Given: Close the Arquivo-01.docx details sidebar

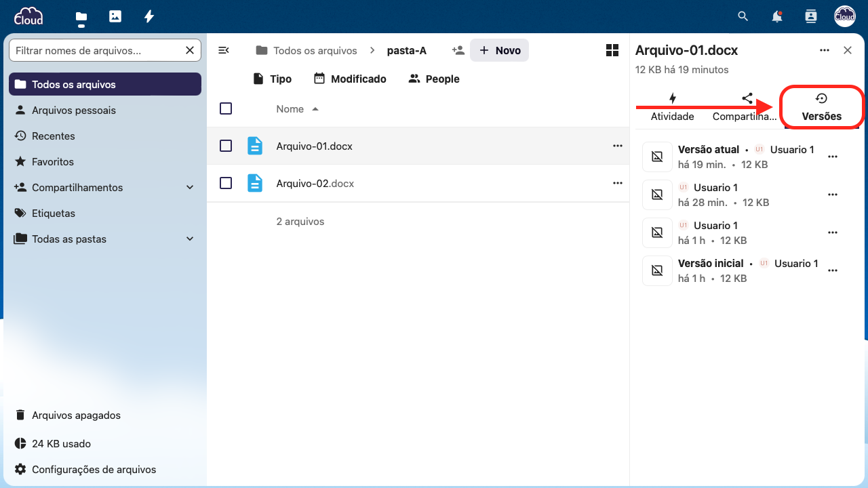Looking at the screenshot, I should pyautogui.click(x=847, y=50).
